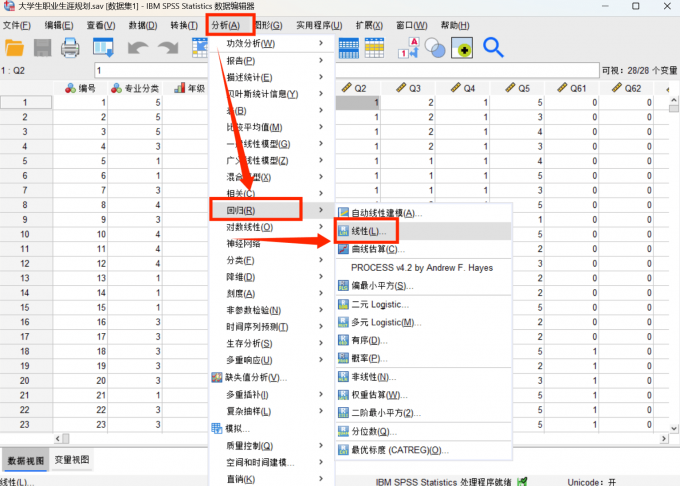
Task: Click the 专业分类 column header
Action: pyautogui.click(x=135, y=88)
